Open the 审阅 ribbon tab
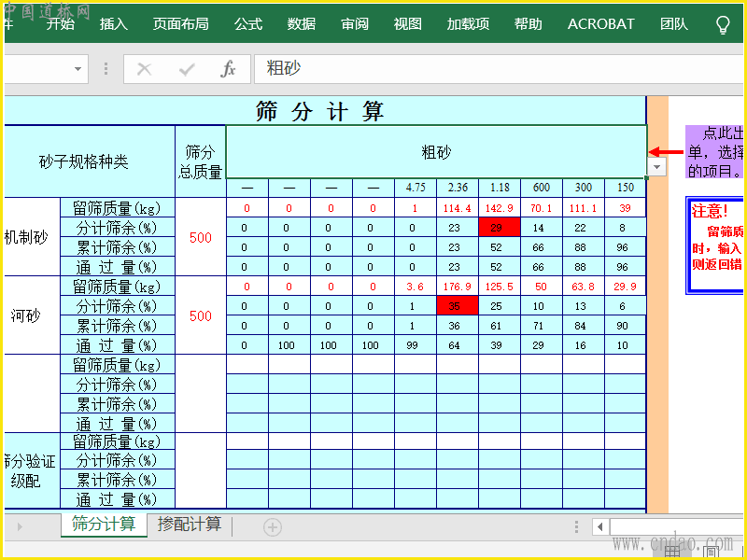 [x=355, y=24]
